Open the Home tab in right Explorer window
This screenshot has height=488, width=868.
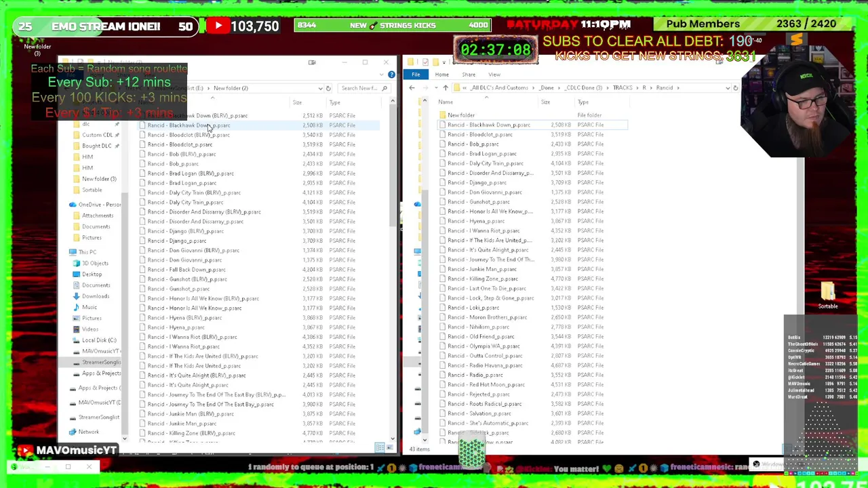(441, 75)
